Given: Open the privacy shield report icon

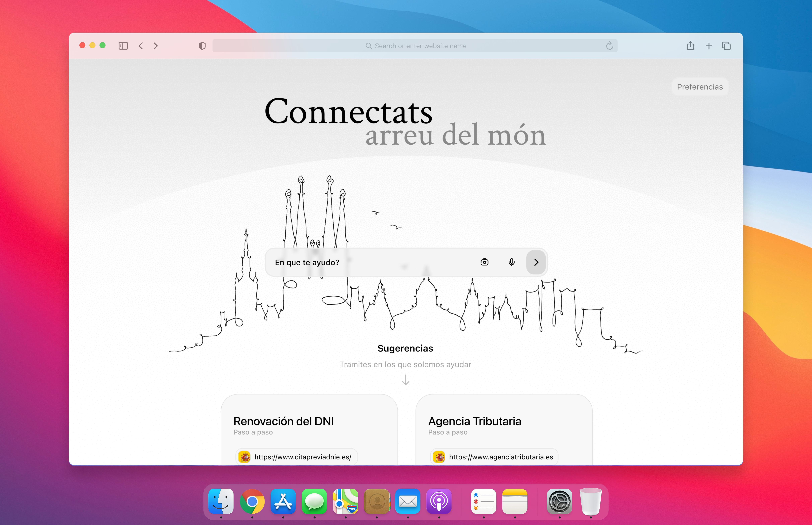Looking at the screenshot, I should [202, 46].
